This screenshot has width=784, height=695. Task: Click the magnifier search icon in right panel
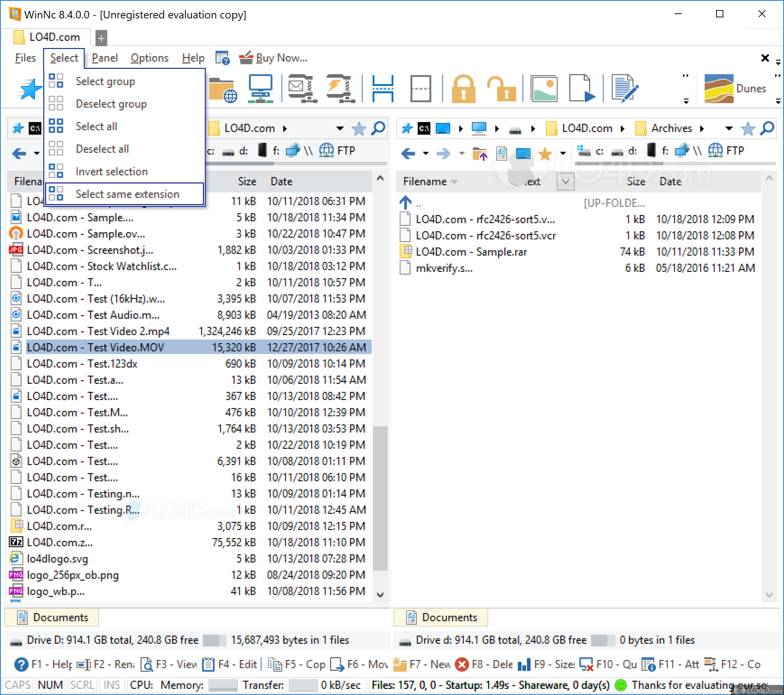tap(767, 128)
